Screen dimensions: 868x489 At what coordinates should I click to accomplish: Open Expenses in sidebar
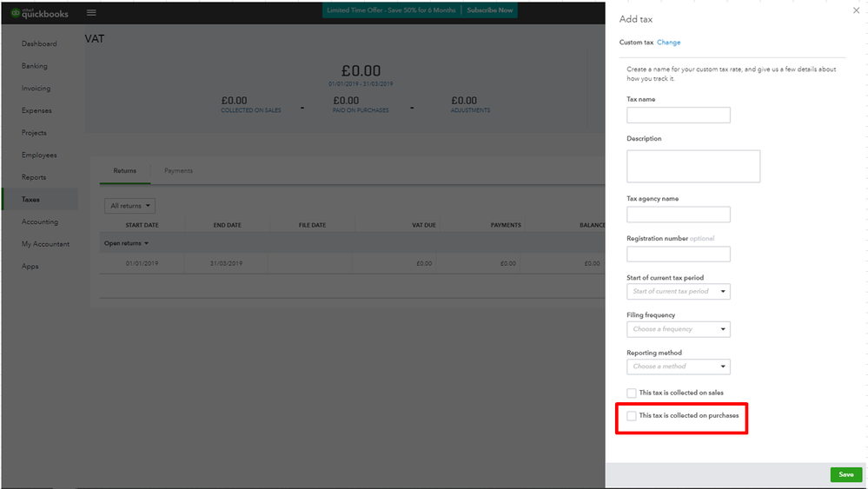pyautogui.click(x=36, y=110)
